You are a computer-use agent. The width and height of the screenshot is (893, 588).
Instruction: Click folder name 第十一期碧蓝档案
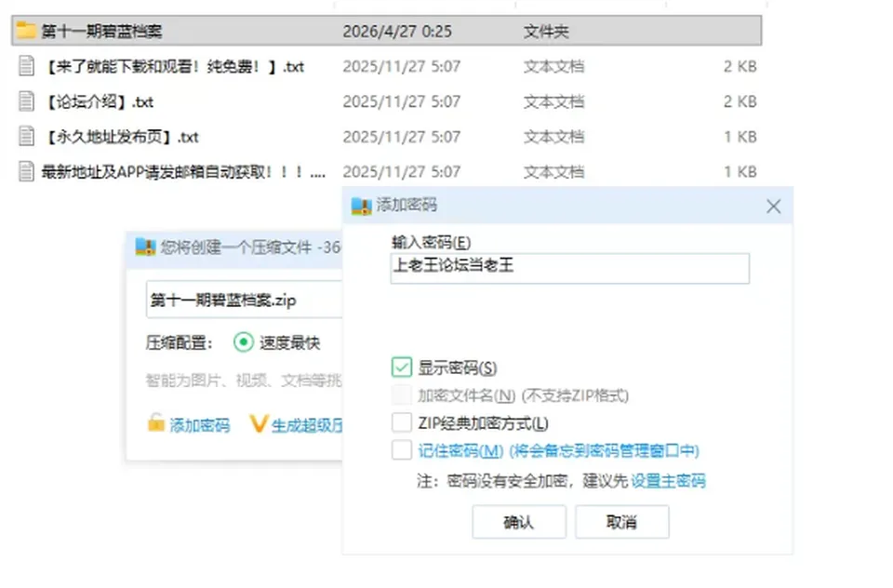(x=102, y=31)
